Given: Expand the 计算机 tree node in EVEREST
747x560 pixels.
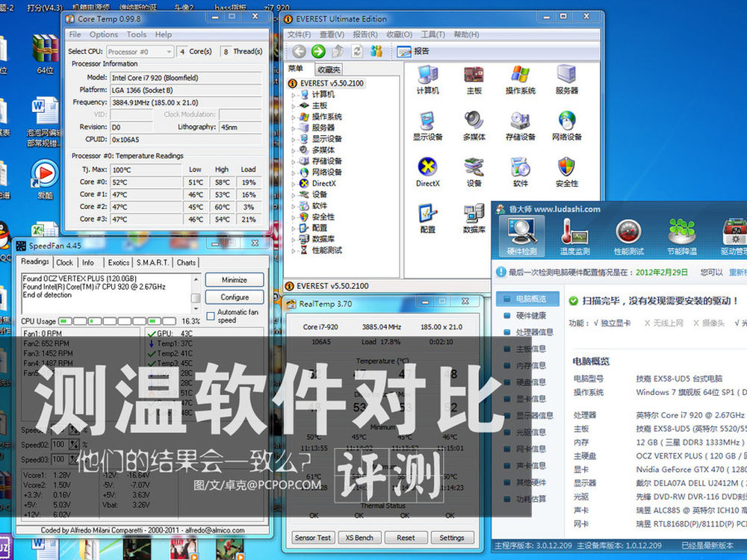Looking at the screenshot, I should 294,94.
